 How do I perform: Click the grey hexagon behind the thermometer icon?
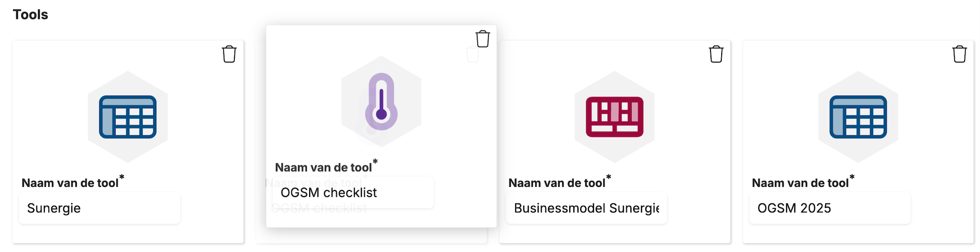[381, 101]
